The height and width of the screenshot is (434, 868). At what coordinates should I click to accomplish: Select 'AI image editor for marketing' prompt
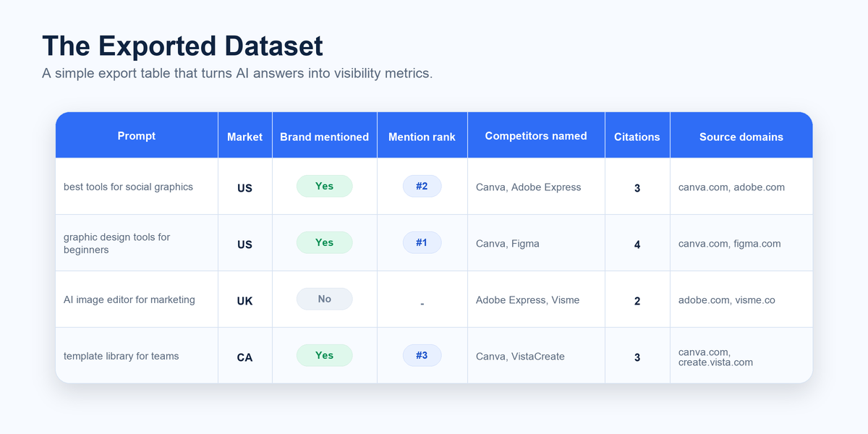coord(129,299)
